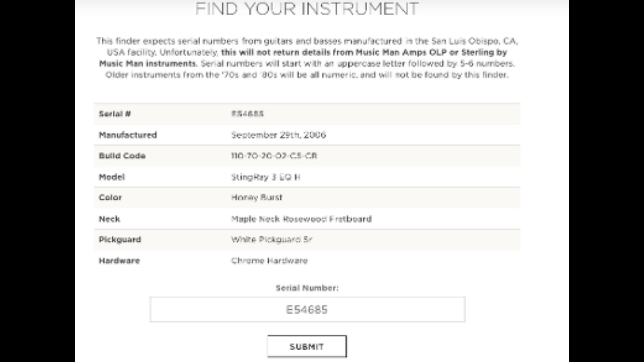Focus the Serial Number input field
Viewport: 644px width, 362px height.
coord(307,309)
